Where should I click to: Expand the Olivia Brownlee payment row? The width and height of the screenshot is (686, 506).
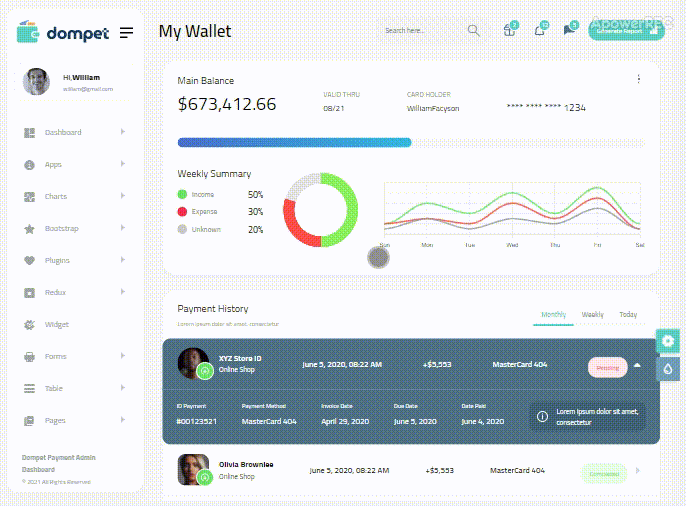click(x=637, y=471)
